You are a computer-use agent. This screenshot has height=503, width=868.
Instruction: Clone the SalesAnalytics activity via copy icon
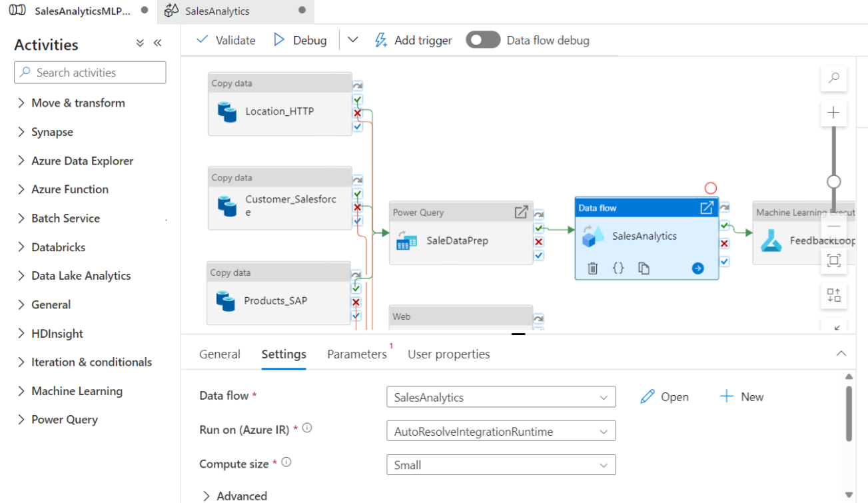point(644,268)
